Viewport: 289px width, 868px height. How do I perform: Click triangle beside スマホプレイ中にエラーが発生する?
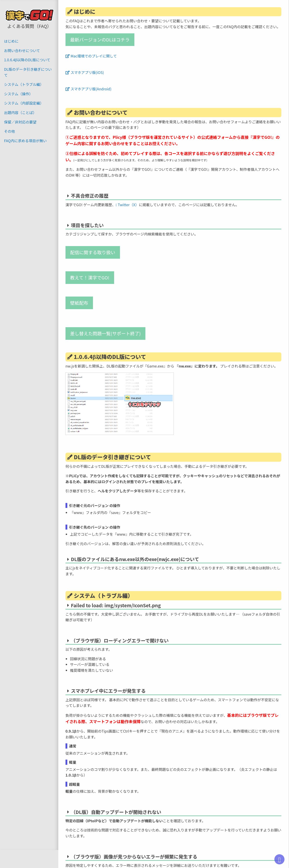(68, 691)
